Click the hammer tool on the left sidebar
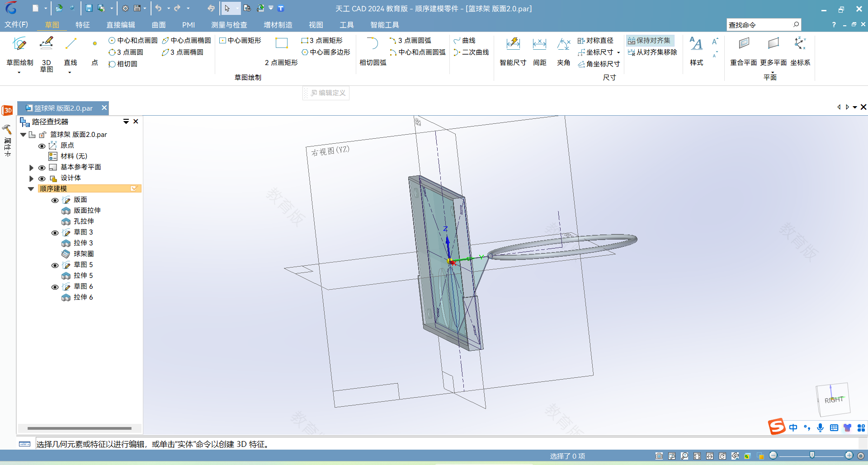Image resolution: width=868 pixels, height=465 pixels. tap(7, 130)
